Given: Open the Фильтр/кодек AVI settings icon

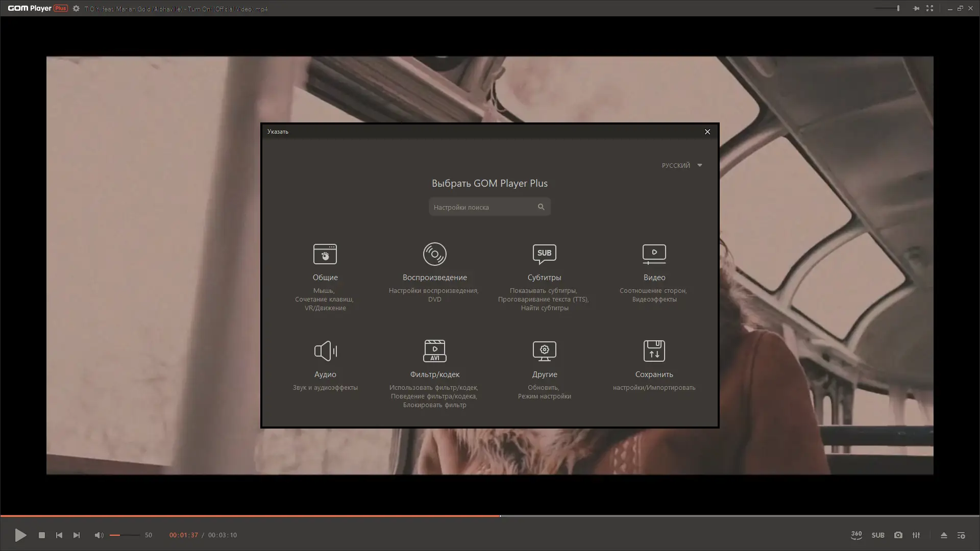Looking at the screenshot, I should pyautogui.click(x=434, y=351).
